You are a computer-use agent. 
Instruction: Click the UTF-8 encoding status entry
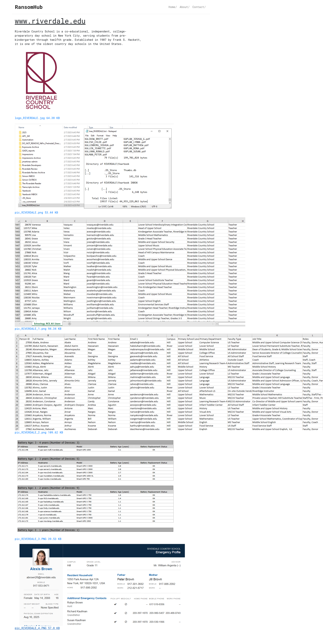pyautogui.click(x=155, y=207)
